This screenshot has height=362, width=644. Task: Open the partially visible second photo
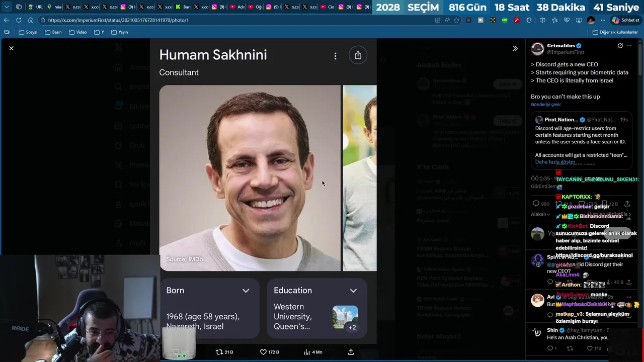pyautogui.click(x=359, y=178)
